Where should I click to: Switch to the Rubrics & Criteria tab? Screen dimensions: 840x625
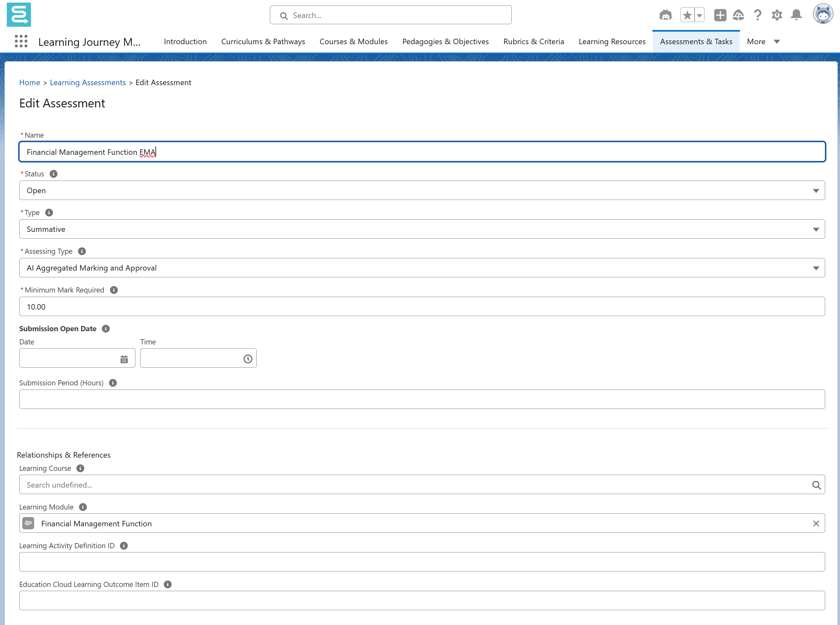(533, 42)
